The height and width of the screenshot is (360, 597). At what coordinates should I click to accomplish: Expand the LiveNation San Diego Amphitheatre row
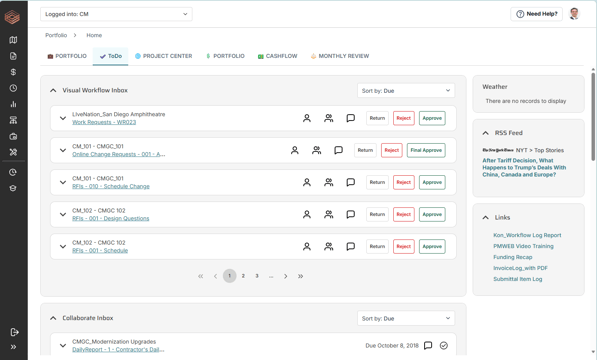[63, 118]
